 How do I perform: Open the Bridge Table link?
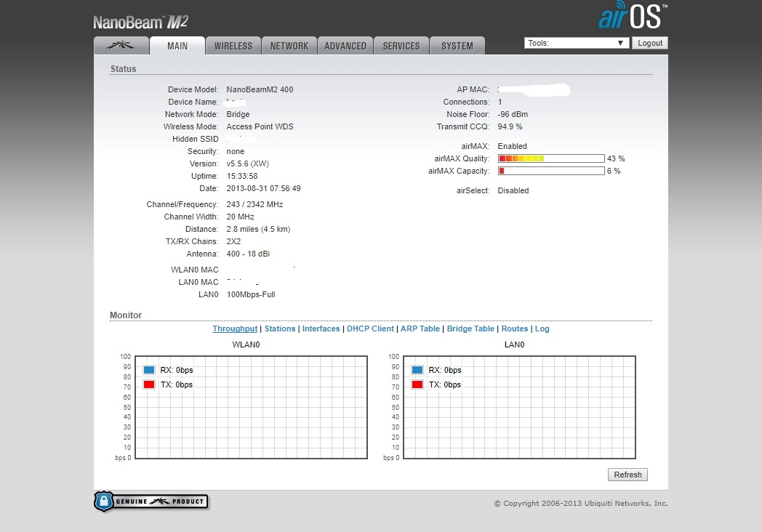click(470, 329)
